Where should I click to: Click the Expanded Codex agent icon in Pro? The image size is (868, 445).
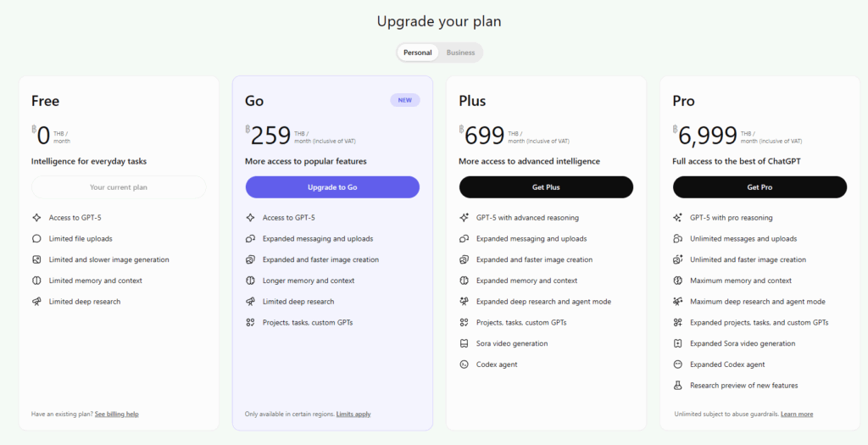(x=677, y=364)
